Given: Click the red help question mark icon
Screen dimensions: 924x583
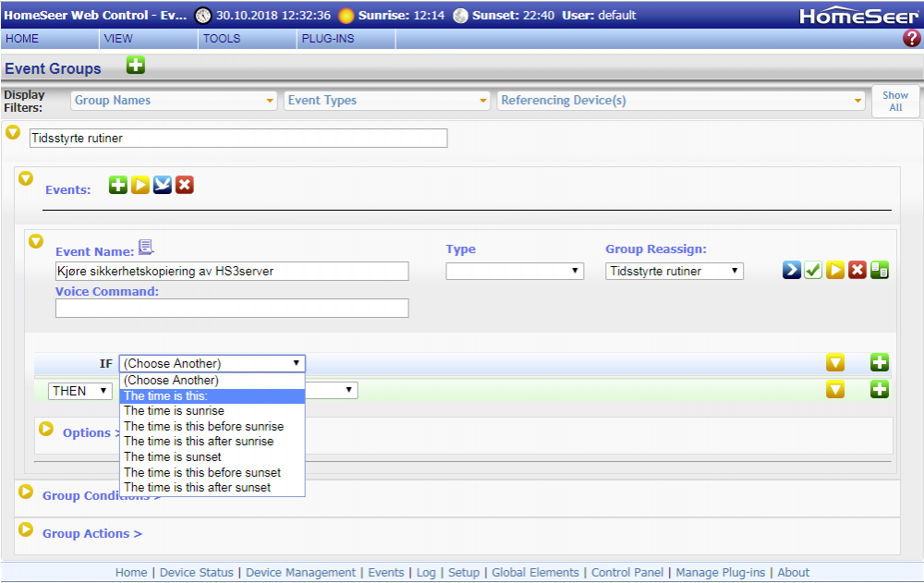Looking at the screenshot, I should point(911,39).
